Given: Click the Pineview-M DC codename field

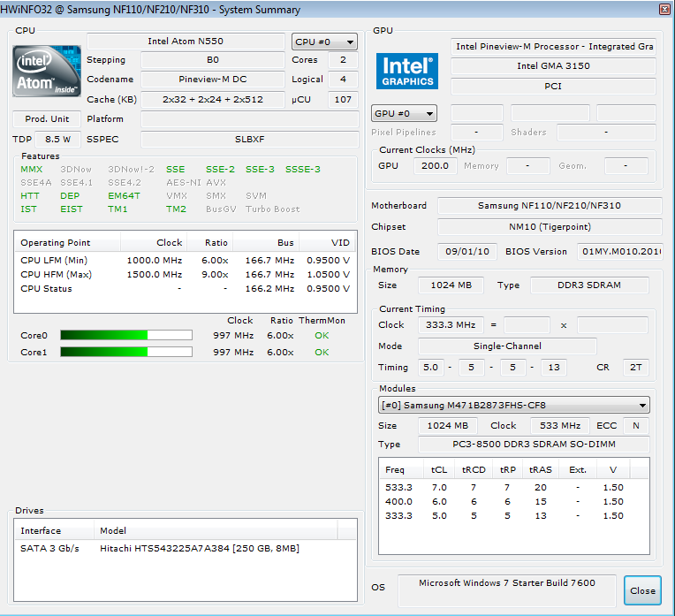Looking at the screenshot, I should click(213, 80).
